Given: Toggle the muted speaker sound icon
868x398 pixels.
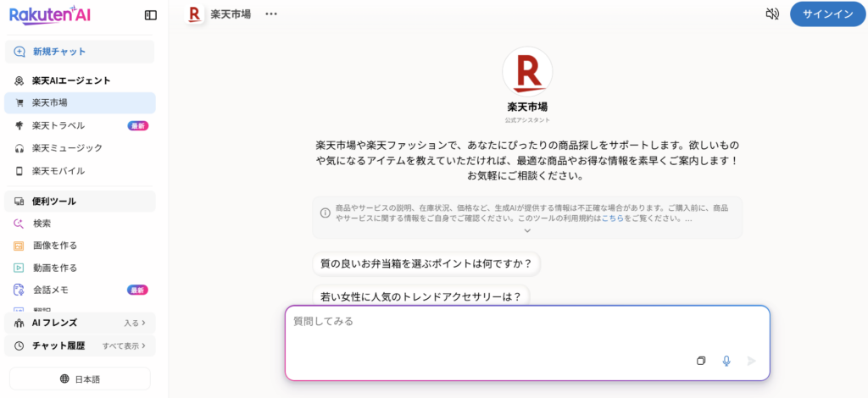Looking at the screenshot, I should 771,14.
